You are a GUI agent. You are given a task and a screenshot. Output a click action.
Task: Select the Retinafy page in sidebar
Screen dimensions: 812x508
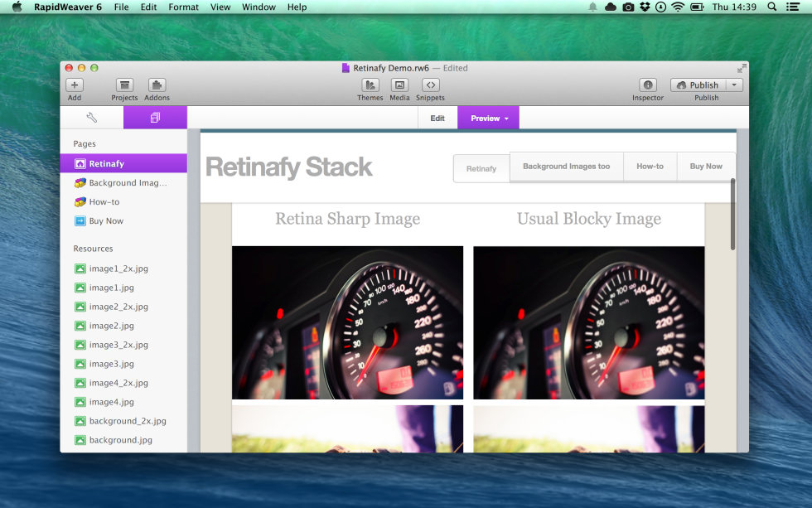click(x=123, y=163)
